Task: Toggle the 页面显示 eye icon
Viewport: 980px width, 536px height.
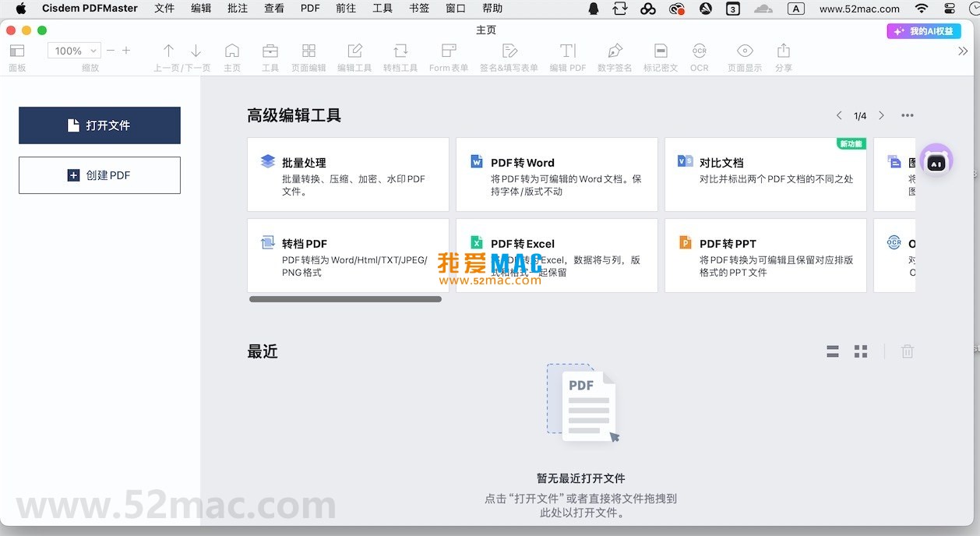Action: click(x=745, y=51)
